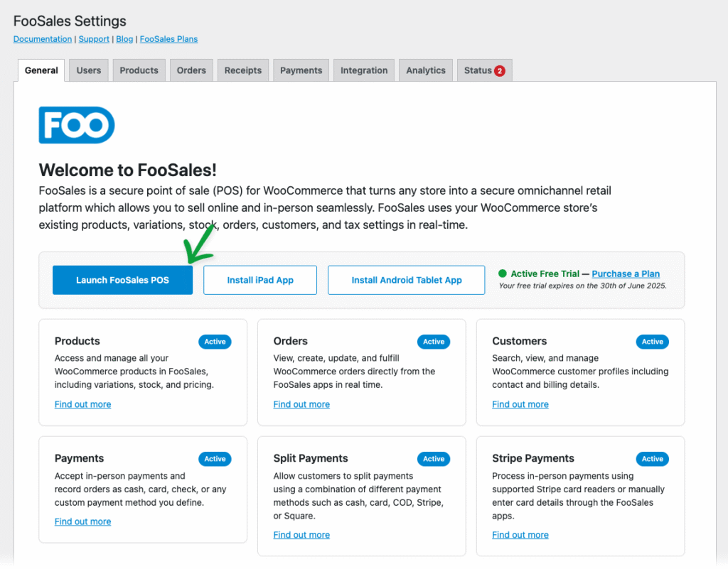Click the 'Payments' card heading
Viewport: 728px width, 569px height.
coord(79,458)
